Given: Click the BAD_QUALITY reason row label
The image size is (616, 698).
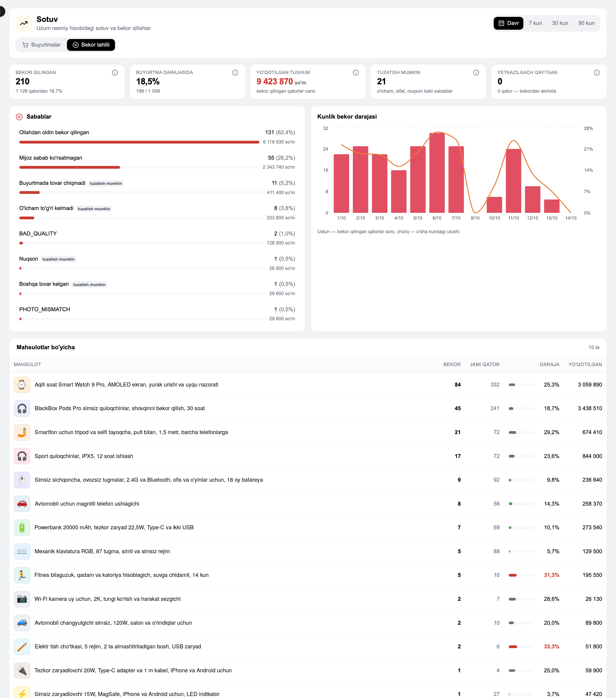Looking at the screenshot, I should pos(38,234).
